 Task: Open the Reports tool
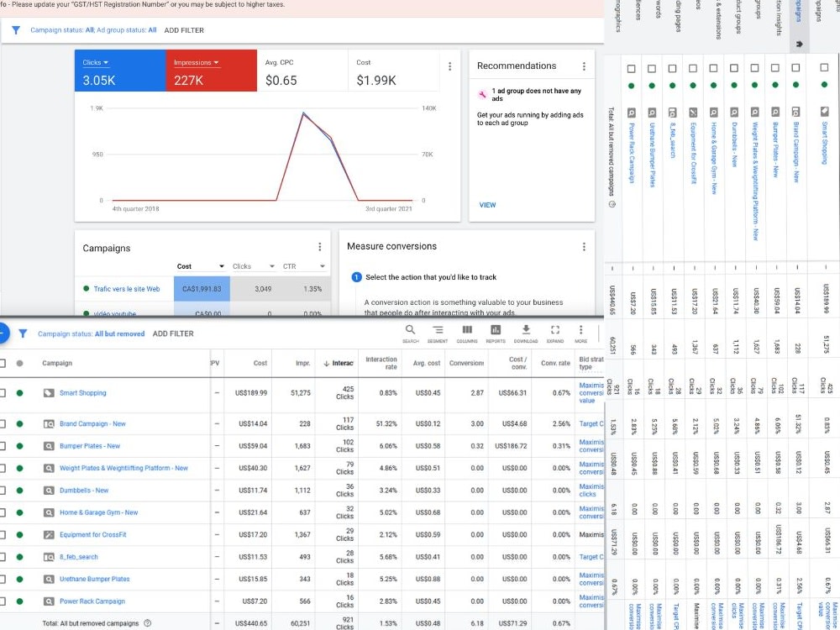pyautogui.click(x=496, y=333)
